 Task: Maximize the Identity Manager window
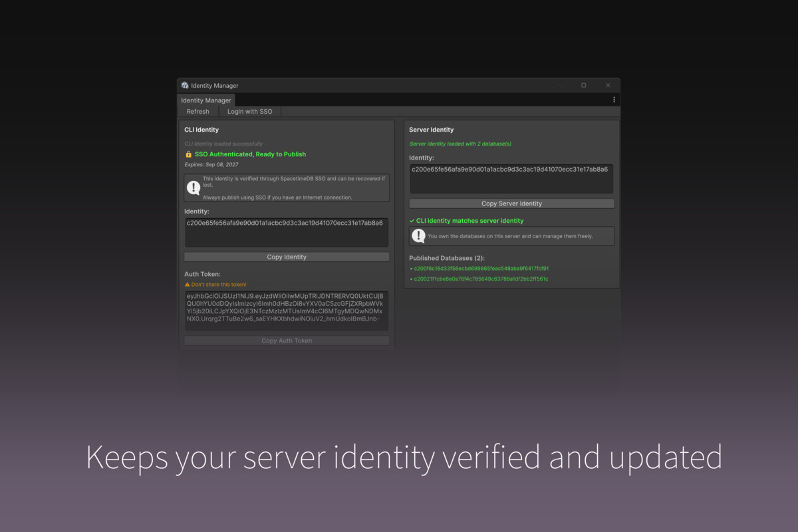(x=584, y=86)
